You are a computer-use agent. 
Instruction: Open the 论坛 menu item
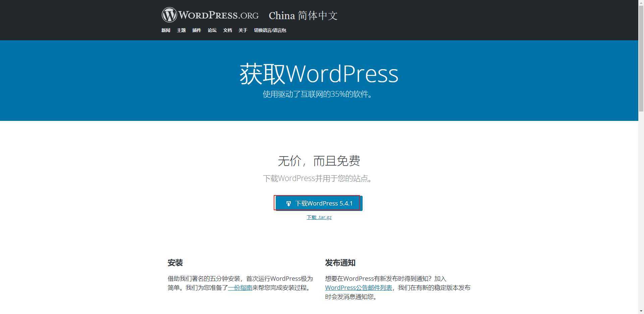click(212, 30)
